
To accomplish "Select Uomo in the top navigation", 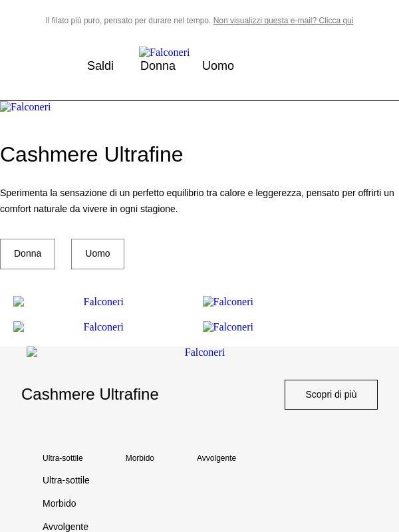I will click(x=218, y=66).
